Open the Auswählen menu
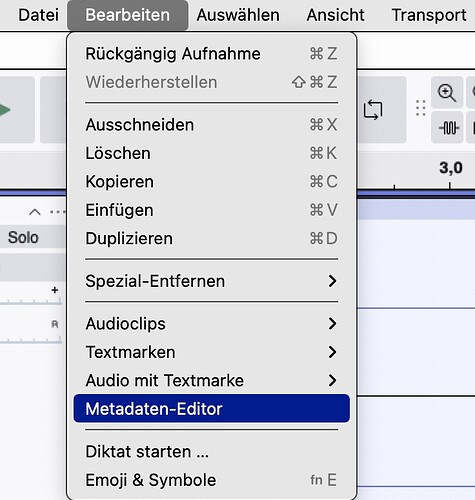The image size is (475, 500). pyautogui.click(x=238, y=15)
